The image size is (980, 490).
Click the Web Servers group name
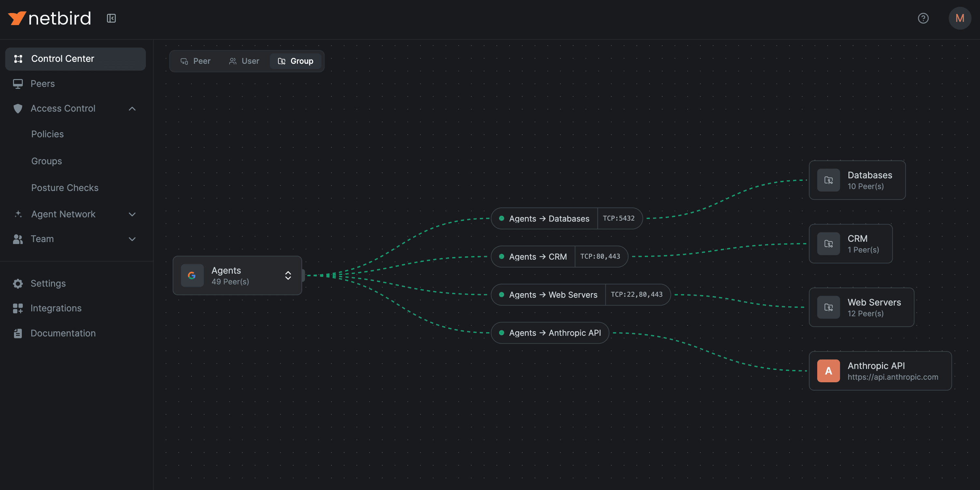click(874, 302)
